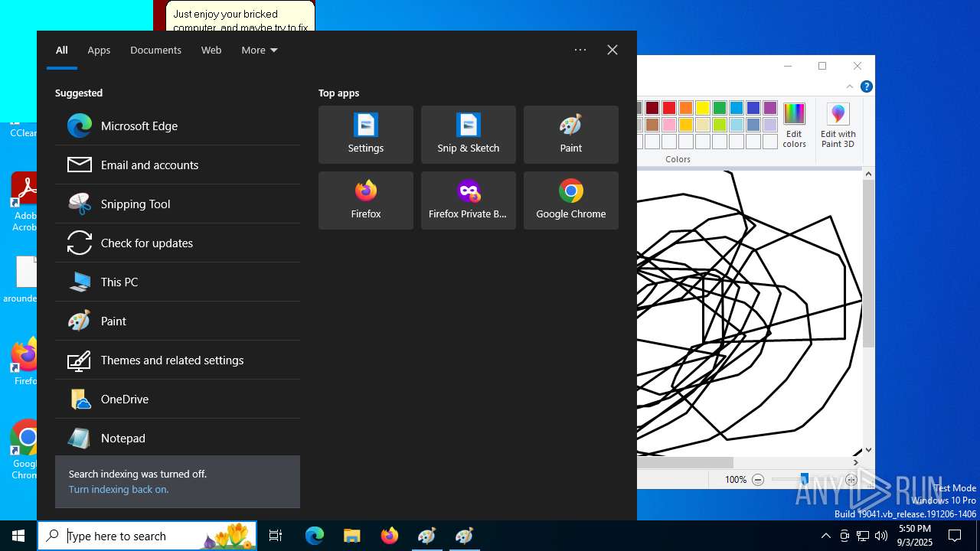980x551 pixels.
Task: Minimize the Paint window
Action: tap(788, 66)
